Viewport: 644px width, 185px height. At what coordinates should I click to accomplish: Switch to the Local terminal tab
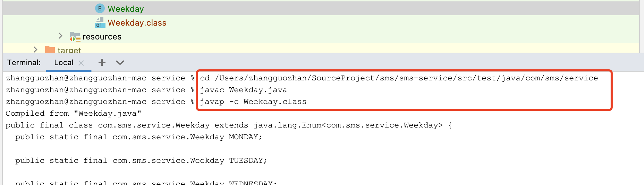63,63
